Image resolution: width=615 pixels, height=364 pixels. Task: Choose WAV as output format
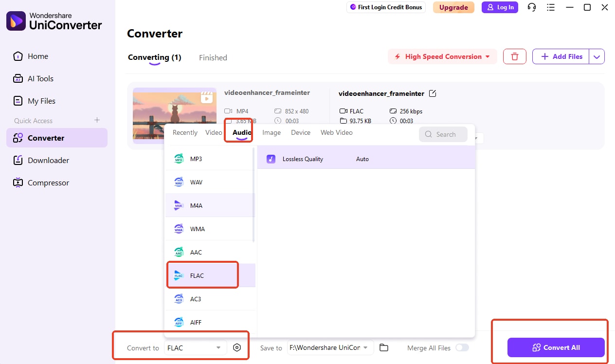click(196, 182)
